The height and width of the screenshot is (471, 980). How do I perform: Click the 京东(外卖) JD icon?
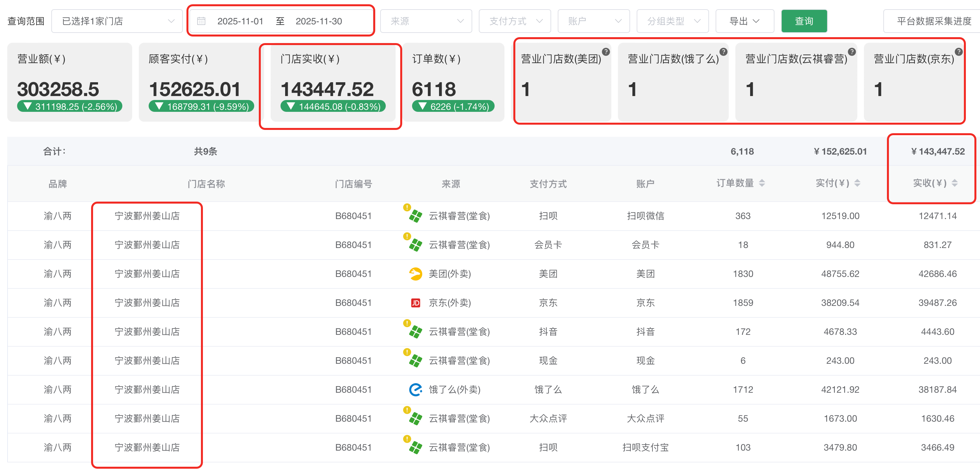click(415, 303)
